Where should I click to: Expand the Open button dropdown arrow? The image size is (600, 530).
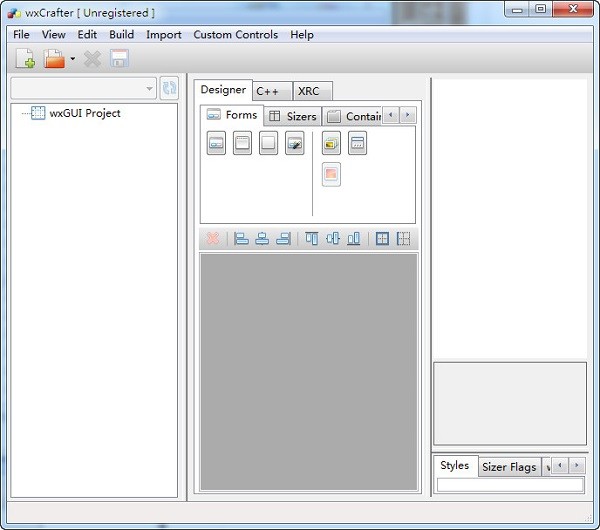click(x=73, y=61)
